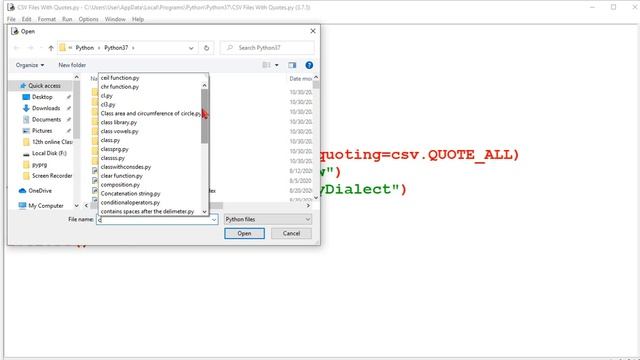
Task: Open the Organize dropdown menu
Action: click(x=30, y=65)
